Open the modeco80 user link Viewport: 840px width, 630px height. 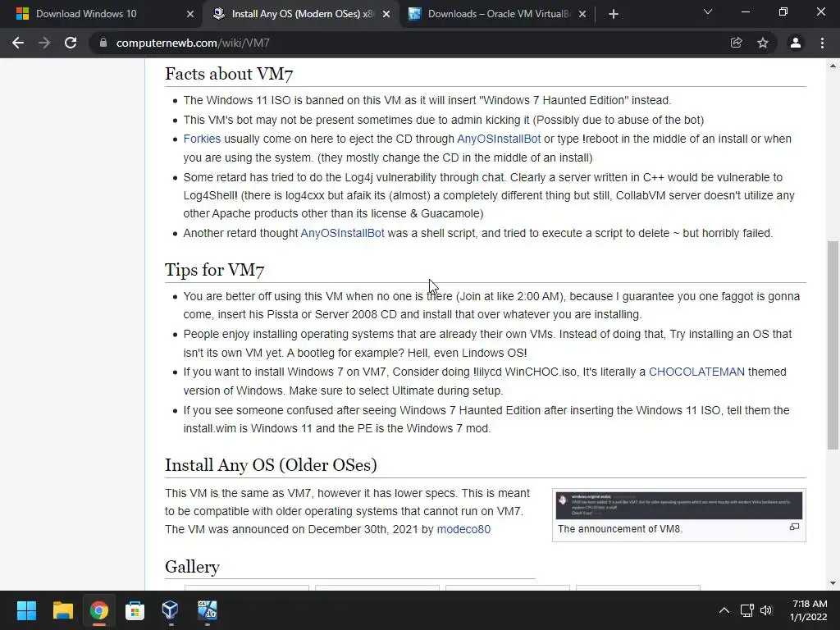pos(463,529)
